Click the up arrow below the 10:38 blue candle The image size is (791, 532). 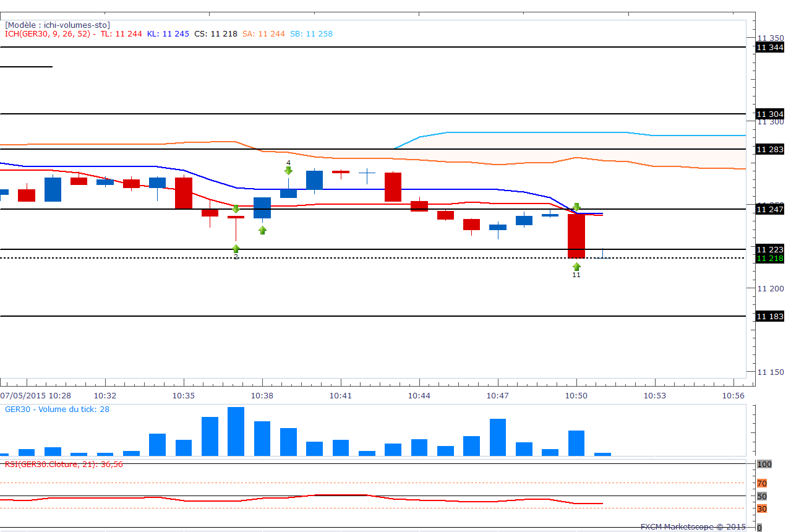click(x=262, y=230)
